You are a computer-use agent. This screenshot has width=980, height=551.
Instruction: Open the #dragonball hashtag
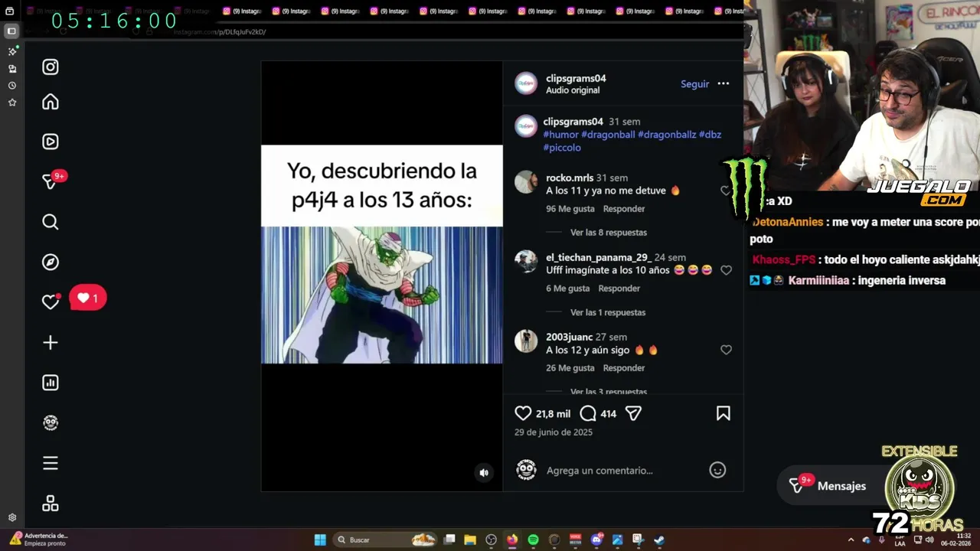coord(608,135)
